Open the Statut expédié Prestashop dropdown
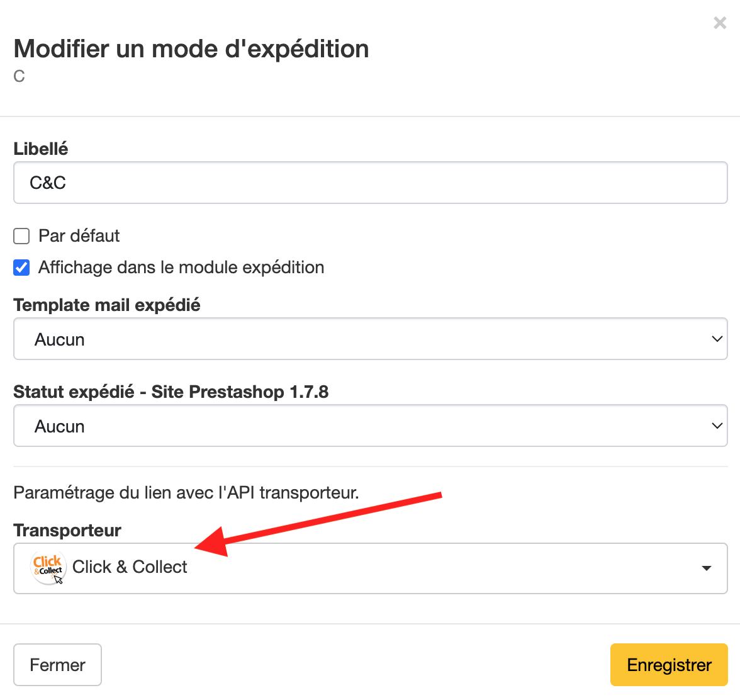Screen dimensions: 740x700 coord(371,426)
